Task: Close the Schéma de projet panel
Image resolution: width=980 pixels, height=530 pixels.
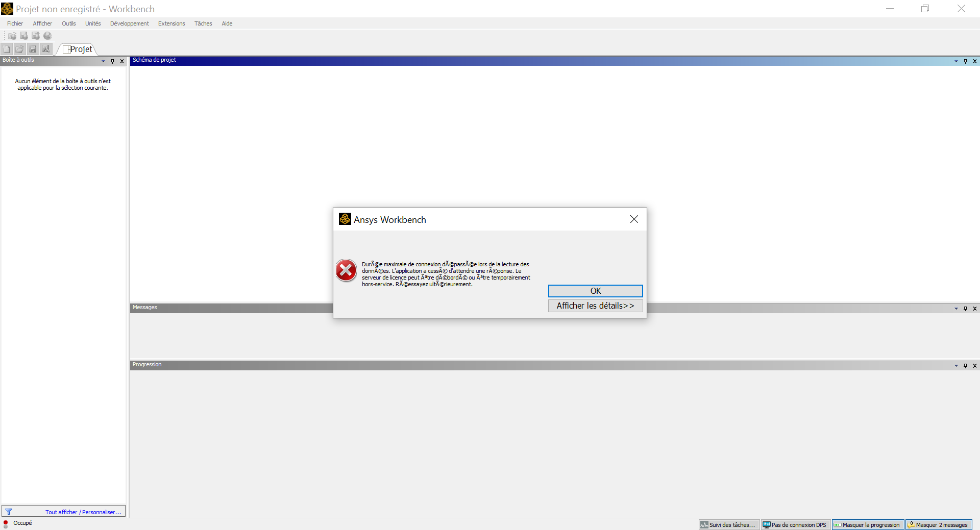Action: tap(975, 61)
